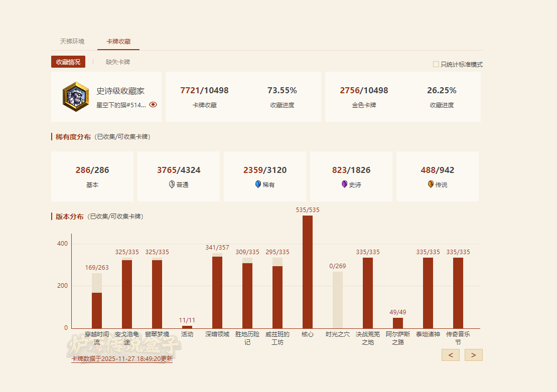This screenshot has height=392, width=557.
Task: Click the collector rank avatar badge
Action: (76, 97)
